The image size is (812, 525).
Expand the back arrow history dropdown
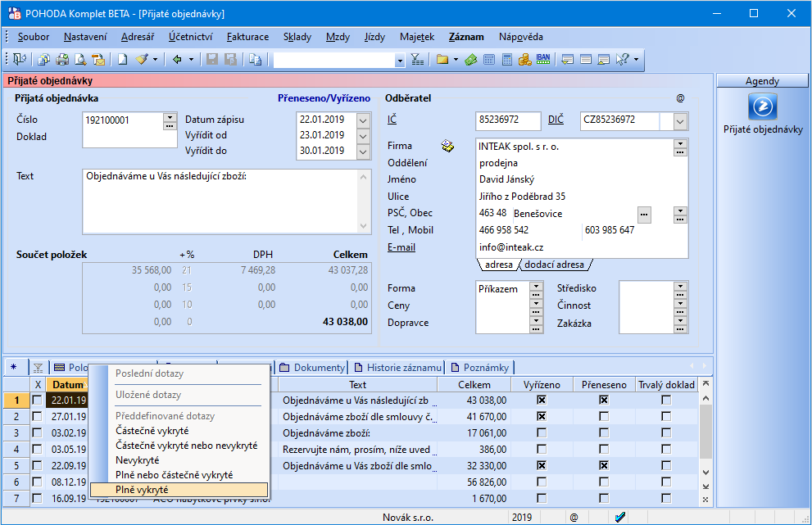coord(191,60)
